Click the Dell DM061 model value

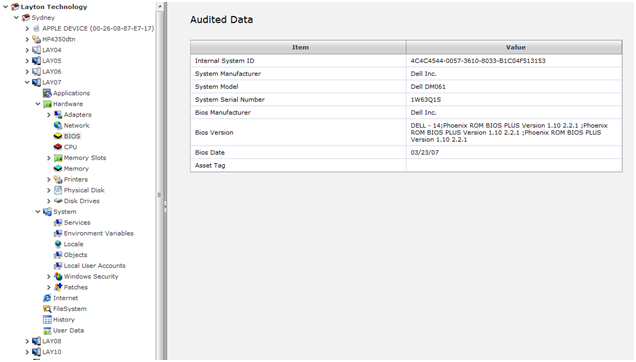click(428, 86)
